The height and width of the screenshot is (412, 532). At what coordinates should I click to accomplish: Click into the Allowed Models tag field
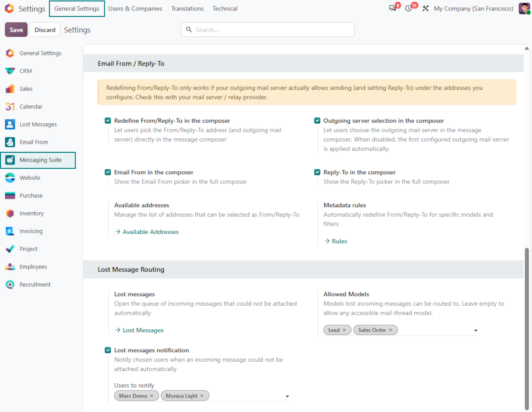pos(401,330)
